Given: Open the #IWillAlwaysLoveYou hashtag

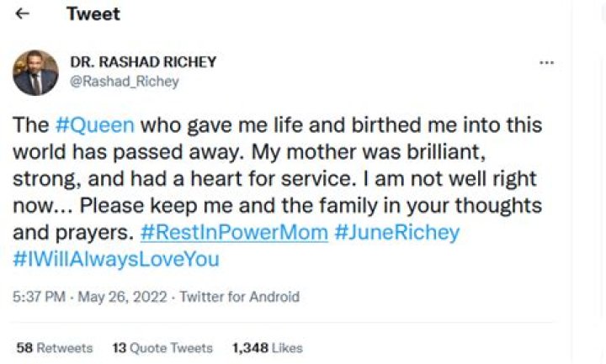Looking at the screenshot, I should [116, 259].
